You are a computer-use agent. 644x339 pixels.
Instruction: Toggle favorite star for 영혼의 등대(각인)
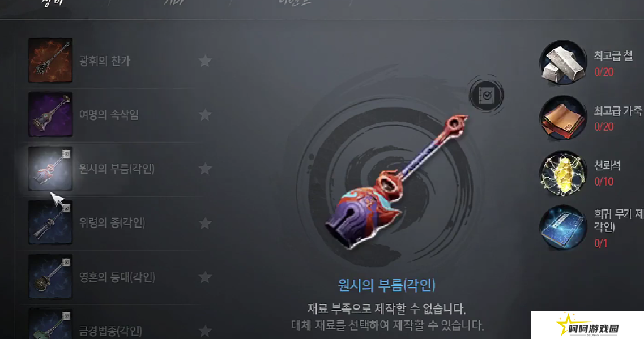205,277
